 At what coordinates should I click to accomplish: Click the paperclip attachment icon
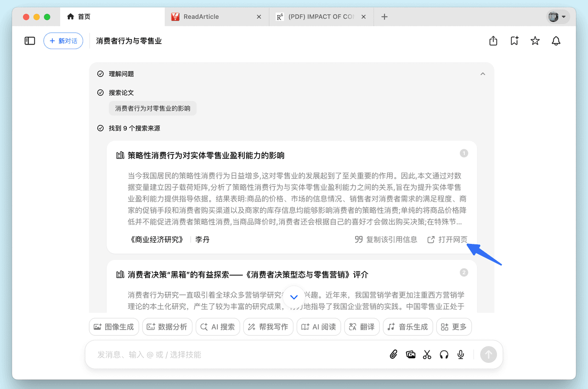(x=393, y=354)
